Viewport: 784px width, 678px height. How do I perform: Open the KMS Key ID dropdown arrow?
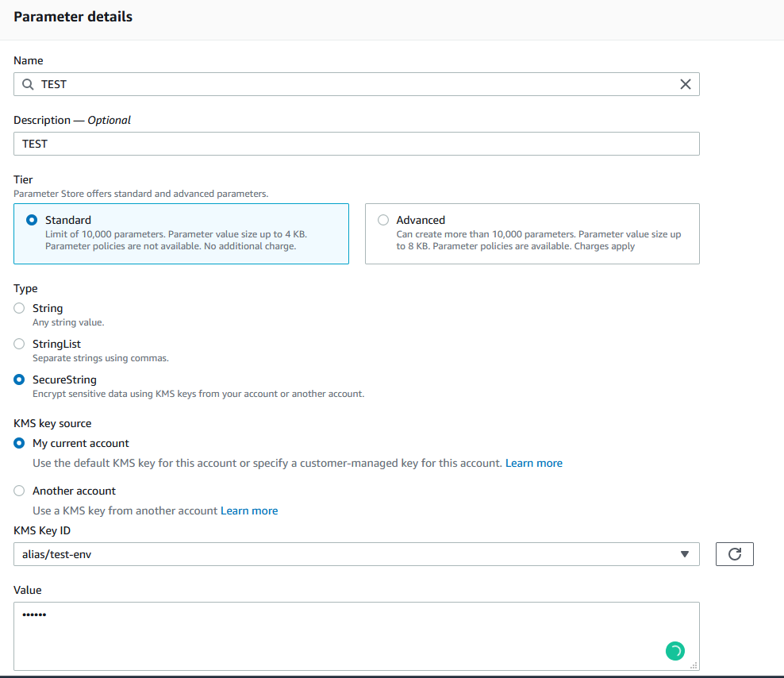click(685, 554)
